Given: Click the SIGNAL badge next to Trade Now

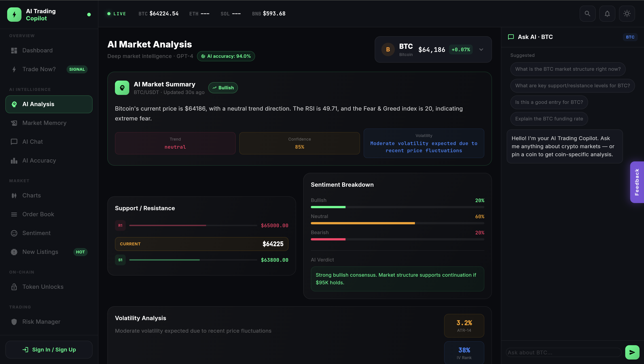Looking at the screenshot, I should click(77, 69).
